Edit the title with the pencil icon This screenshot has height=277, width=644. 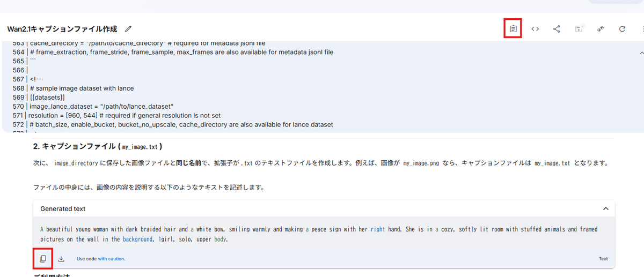pos(128,29)
